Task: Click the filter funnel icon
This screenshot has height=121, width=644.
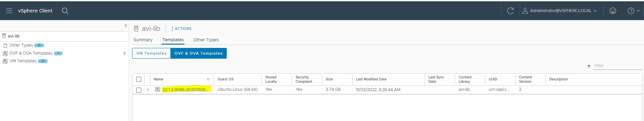Action: point(589,66)
